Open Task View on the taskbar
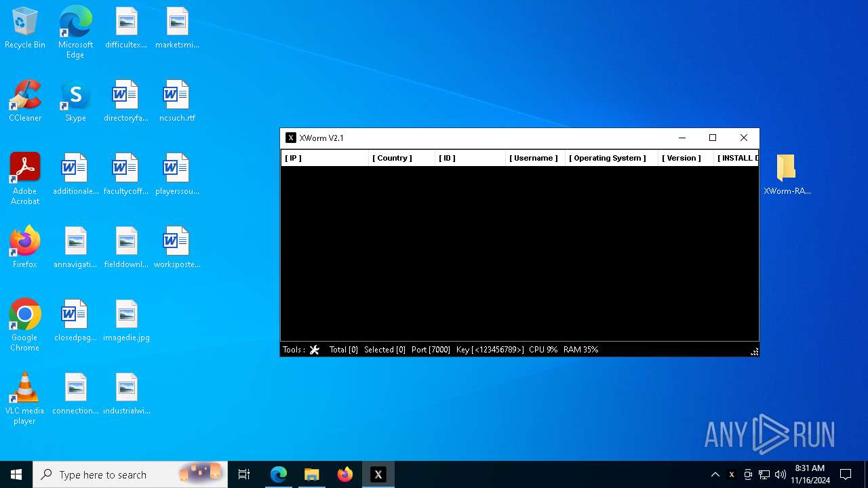Image resolution: width=868 pixels, height=488 pixels. click(x=244, y=474)
